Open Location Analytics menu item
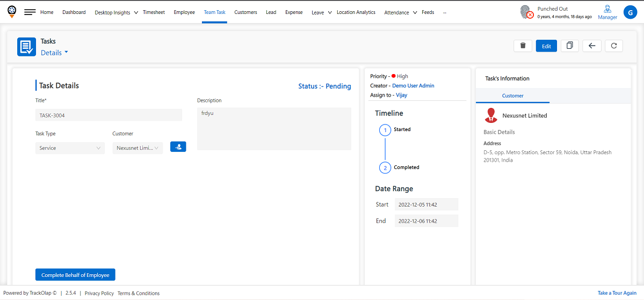This screenshot has height=300, width=644. point(356,12)
